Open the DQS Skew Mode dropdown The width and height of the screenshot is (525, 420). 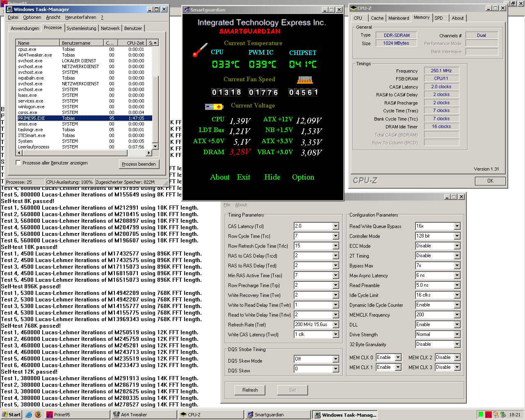click(336, 359)
